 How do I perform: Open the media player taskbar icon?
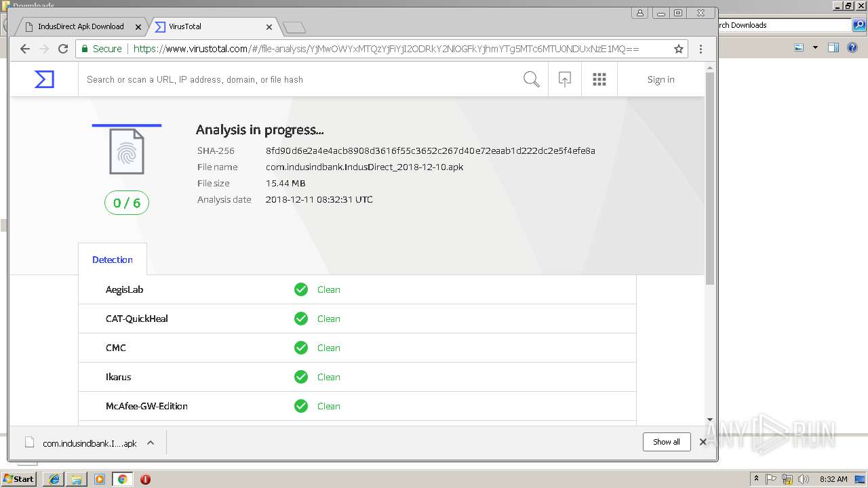pyautogui.click(x=100, y=479)
